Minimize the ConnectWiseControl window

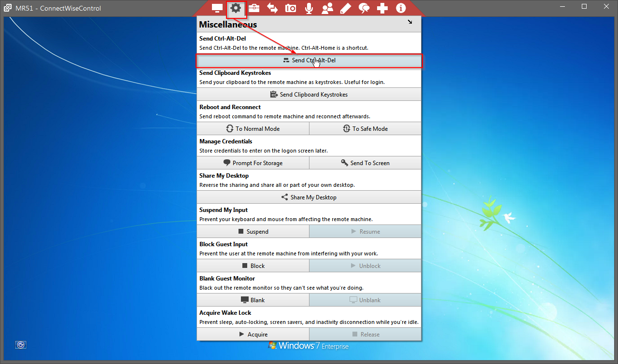point(562,7)
